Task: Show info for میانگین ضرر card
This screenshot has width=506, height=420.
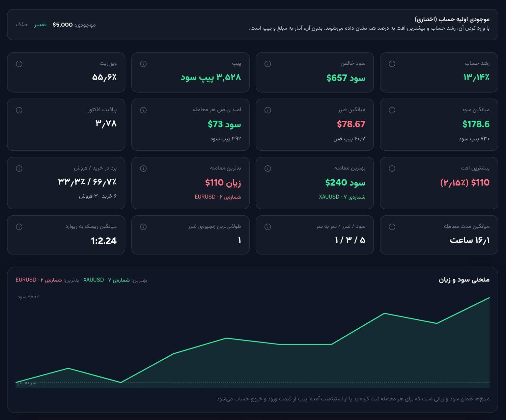Action: point(268,110)
